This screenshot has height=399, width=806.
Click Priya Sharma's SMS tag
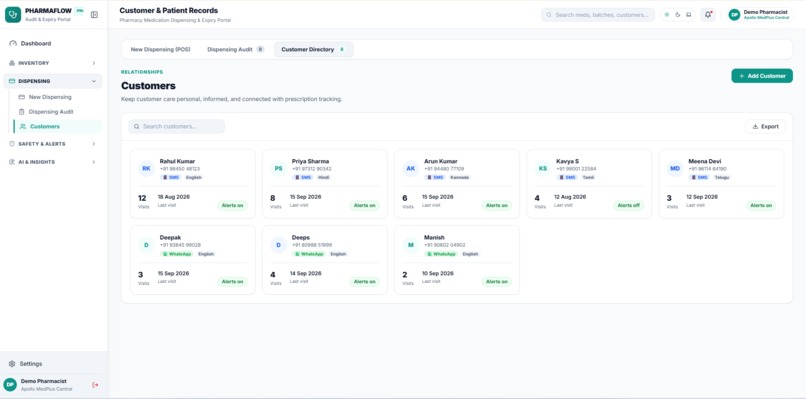(x=303, y=177)
